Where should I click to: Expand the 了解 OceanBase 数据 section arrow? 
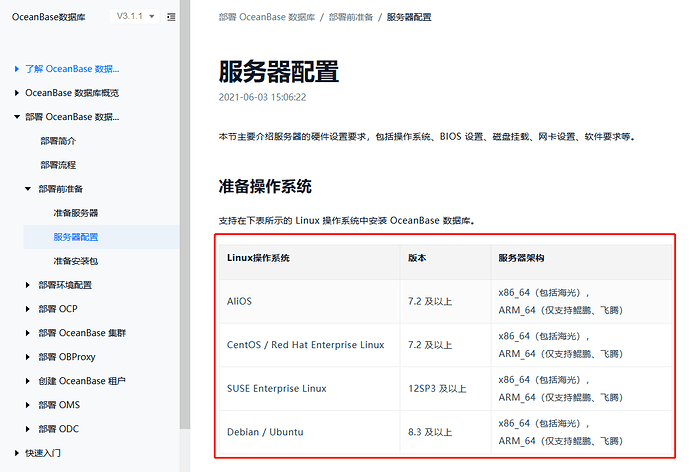point(17,69)
